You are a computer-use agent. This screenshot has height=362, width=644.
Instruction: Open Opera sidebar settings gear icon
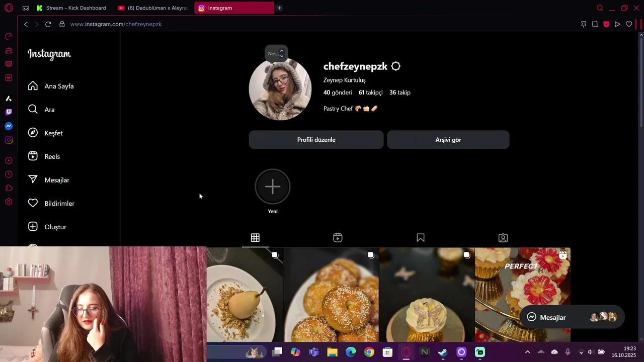(9, 202)
